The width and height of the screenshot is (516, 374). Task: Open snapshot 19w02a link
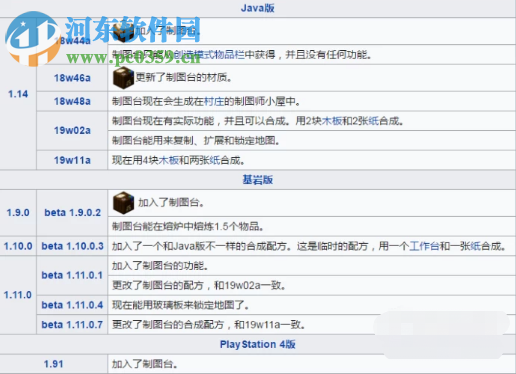point(72,130)
